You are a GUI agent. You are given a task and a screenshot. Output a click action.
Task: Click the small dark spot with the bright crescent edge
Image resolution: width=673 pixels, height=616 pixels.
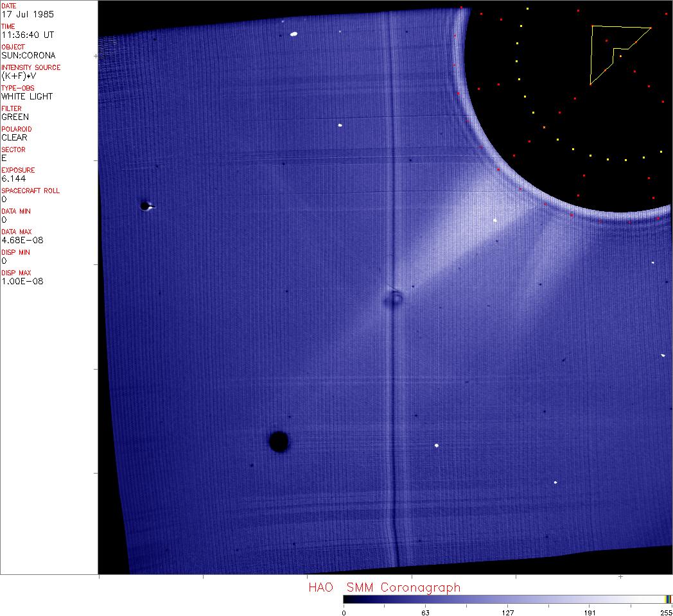(145, 206)
